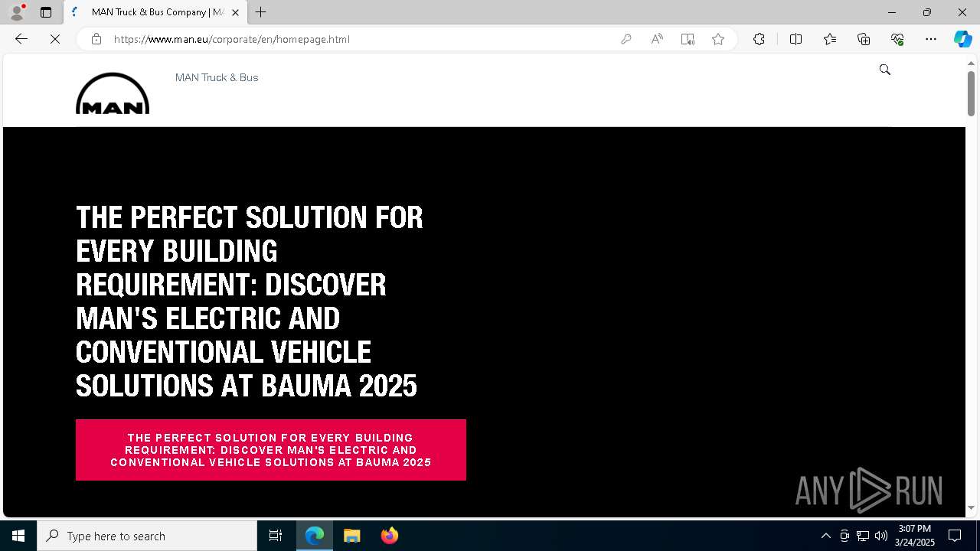The height and width of the screenshot is (551, 980).
Task: Click the scrollbar down arrow
Action: click(971, 508)
